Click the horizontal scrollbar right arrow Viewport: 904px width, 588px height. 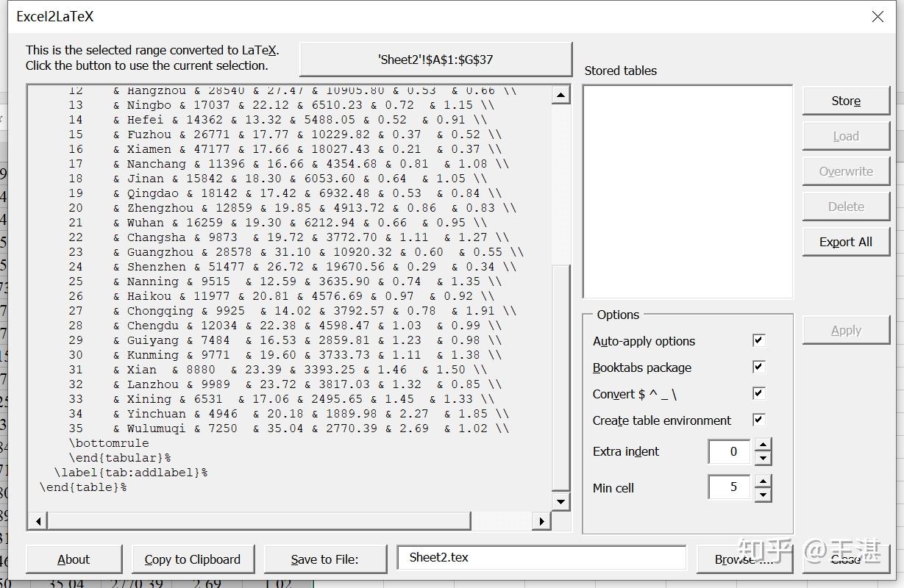(x=542, y=521)
